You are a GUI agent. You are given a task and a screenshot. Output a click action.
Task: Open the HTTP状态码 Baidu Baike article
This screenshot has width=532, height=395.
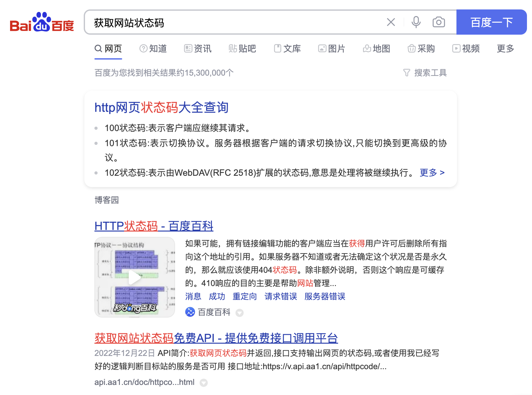click(x=154, y=226)
